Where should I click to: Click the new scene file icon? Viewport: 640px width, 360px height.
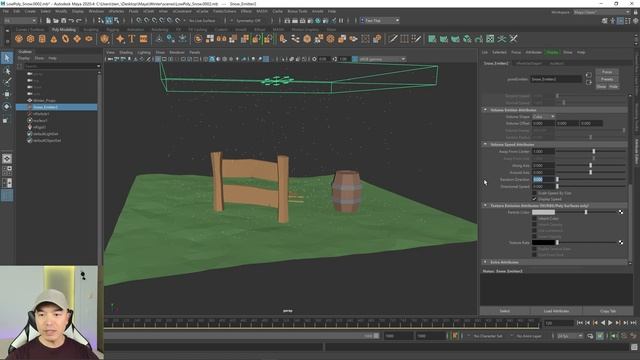coord(48,20)
